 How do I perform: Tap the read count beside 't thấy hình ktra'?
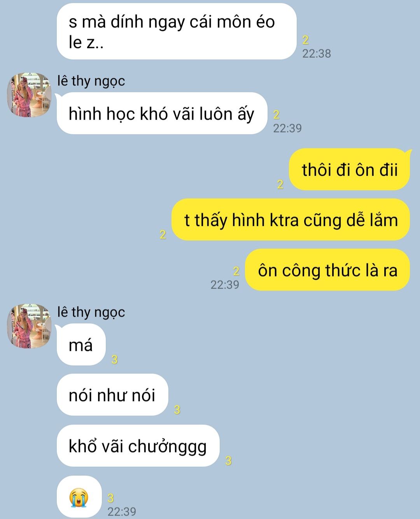[x=163, y=234]
